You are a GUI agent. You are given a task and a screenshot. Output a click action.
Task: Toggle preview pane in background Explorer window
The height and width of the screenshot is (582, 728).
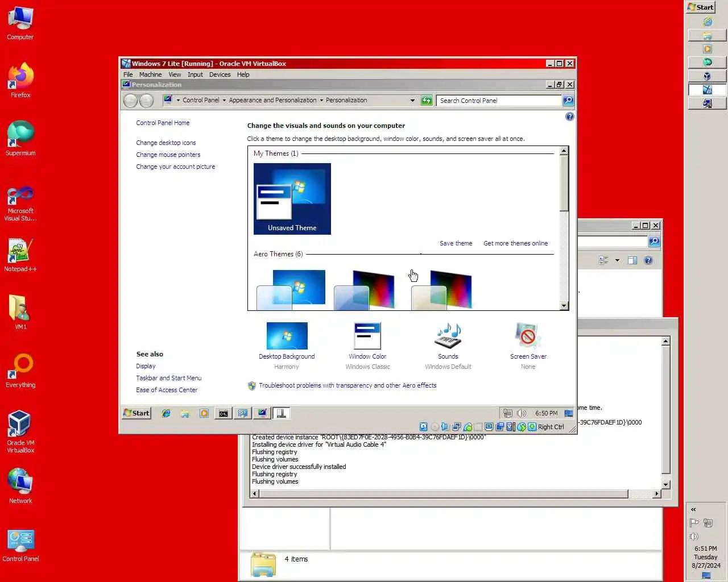[632, 260]
